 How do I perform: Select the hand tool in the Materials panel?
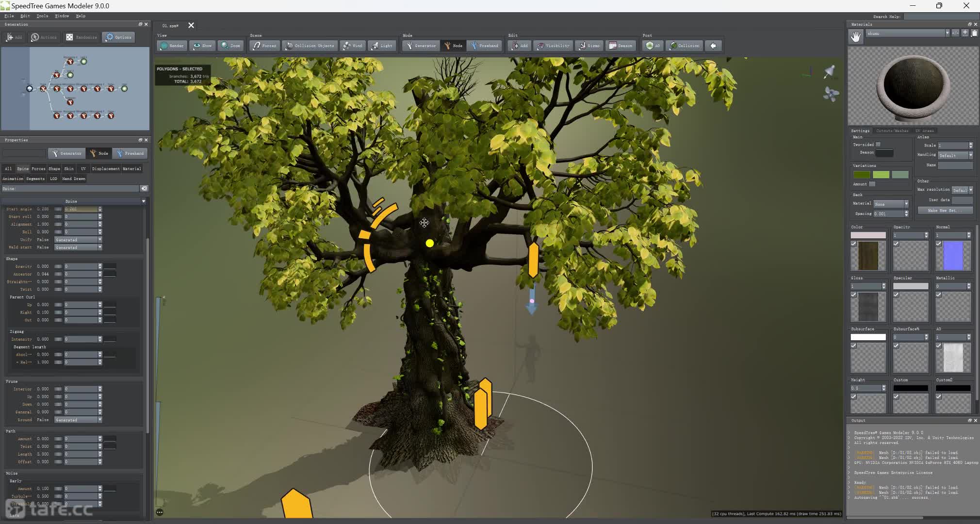856,36
